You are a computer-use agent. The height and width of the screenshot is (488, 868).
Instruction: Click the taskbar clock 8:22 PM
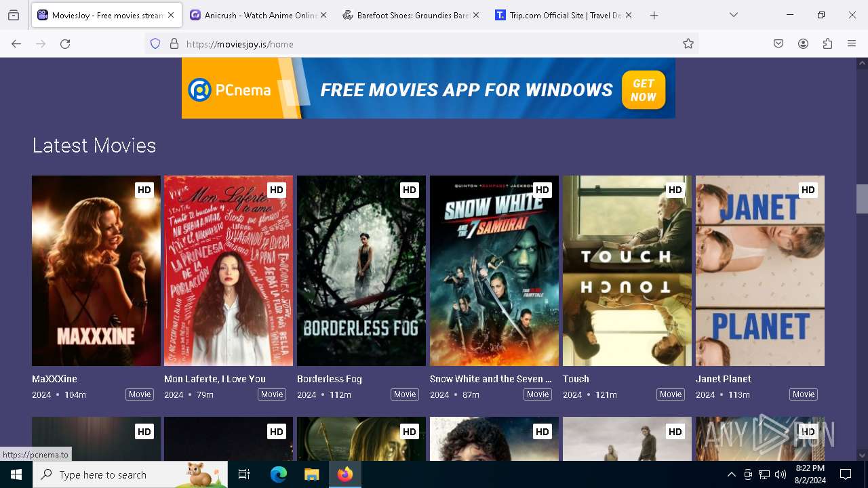click(810, 474)
